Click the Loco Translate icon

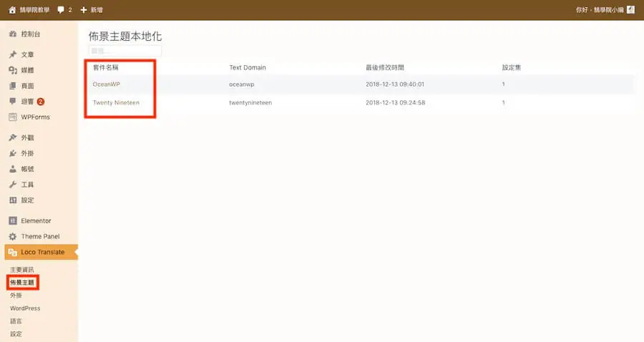(13, 252)
